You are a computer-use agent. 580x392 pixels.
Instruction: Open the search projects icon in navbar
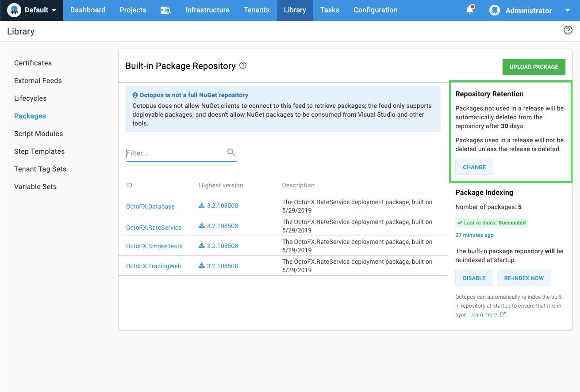coord(165,10)
